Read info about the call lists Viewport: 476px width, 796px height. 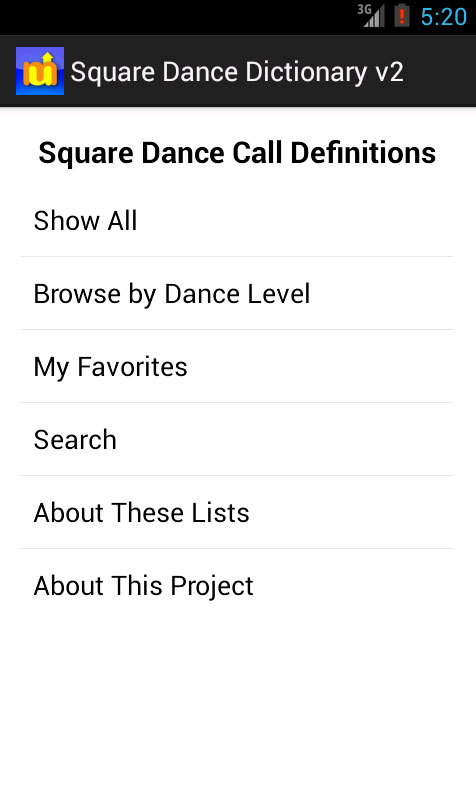[x=237, y=513]
